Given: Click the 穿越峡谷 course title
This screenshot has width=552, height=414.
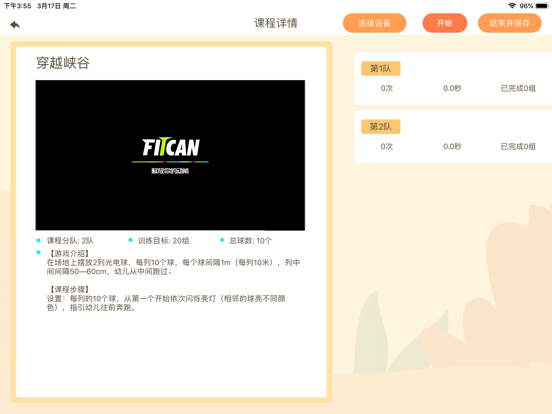Looking at the screenshot, I should click(x=63, y=63).
